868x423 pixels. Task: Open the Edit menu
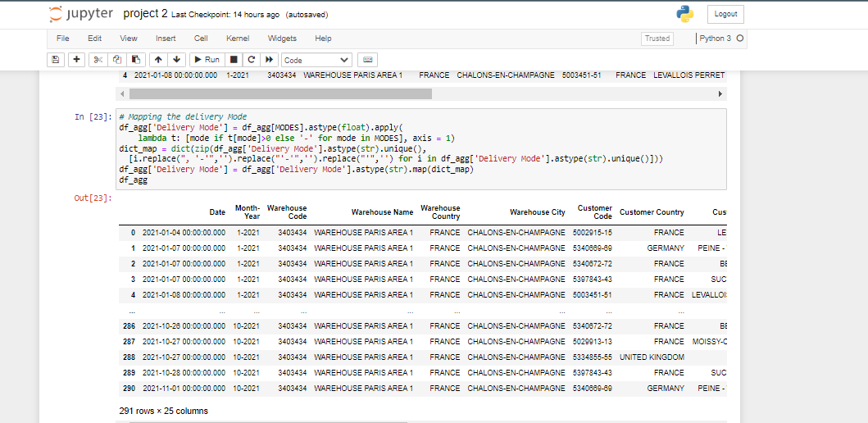click(x=94, y=39)
